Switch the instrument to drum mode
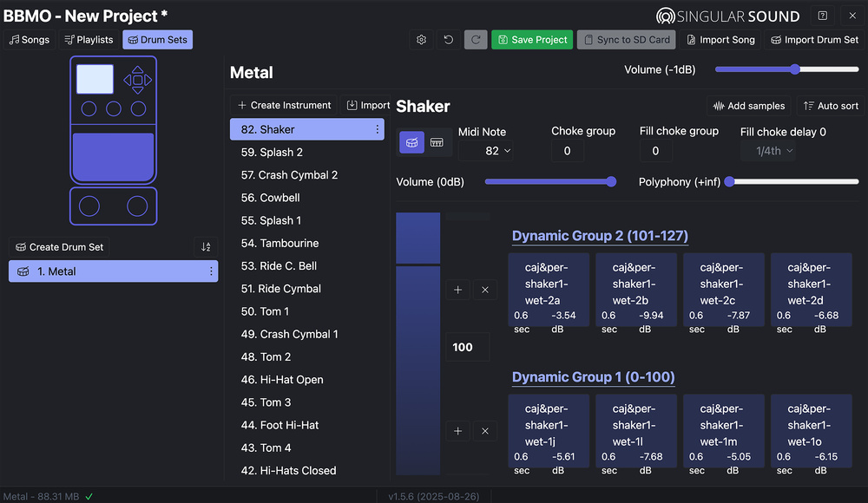 coord(411,142)
